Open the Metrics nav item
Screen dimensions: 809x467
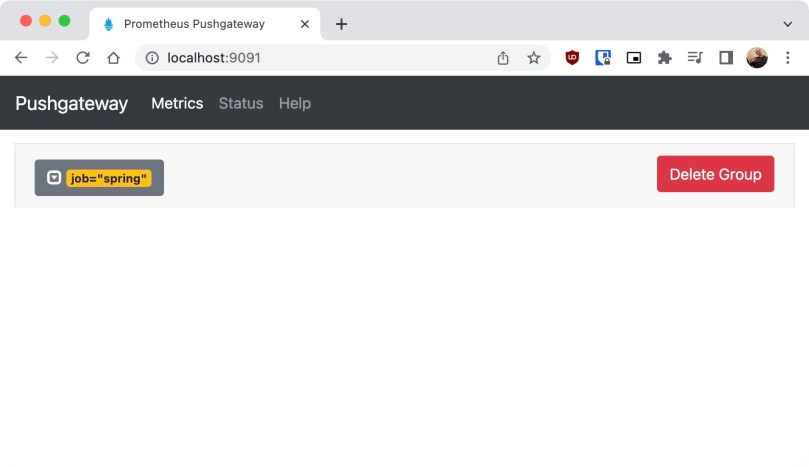pyautogui.click(x=177, y=103)
